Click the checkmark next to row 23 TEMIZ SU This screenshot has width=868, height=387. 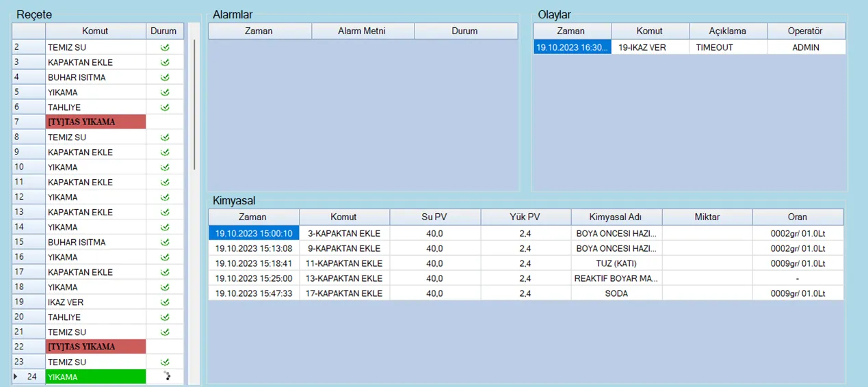point(165,362)
